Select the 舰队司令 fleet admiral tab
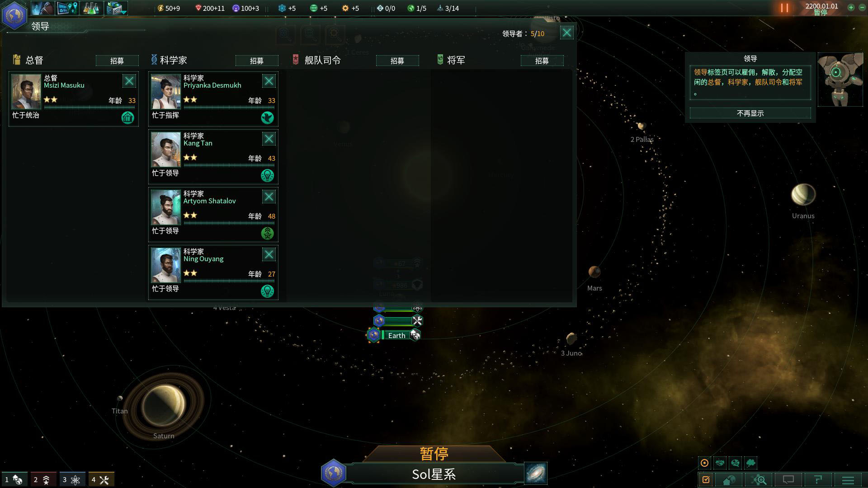 [x=322, y=60]
